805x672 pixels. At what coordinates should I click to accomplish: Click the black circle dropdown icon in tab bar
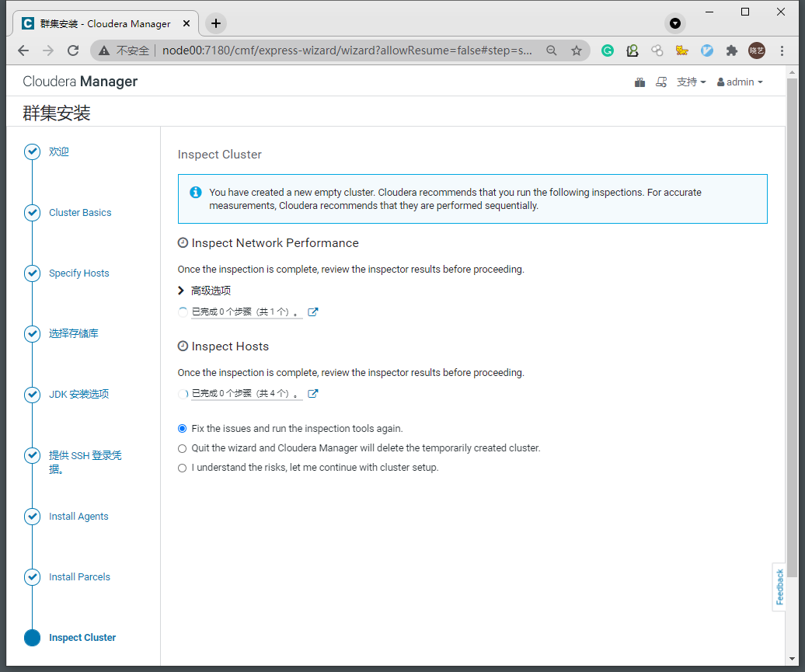675,23
